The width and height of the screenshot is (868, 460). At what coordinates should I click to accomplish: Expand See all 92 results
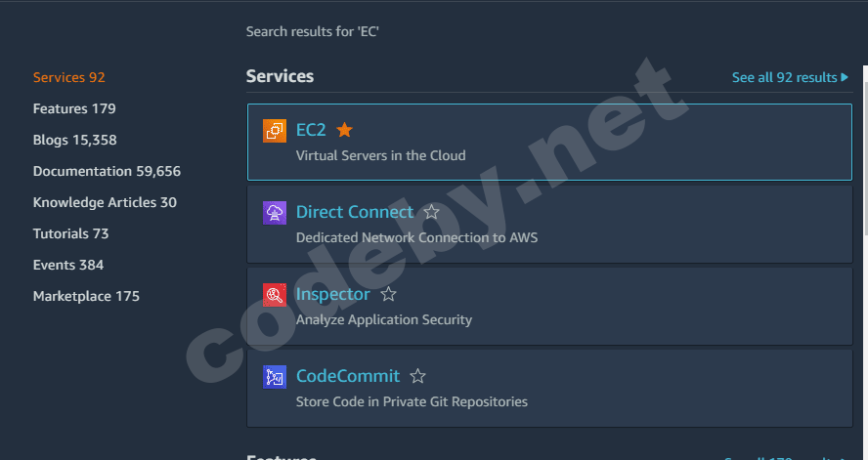(x=790, y=77)
